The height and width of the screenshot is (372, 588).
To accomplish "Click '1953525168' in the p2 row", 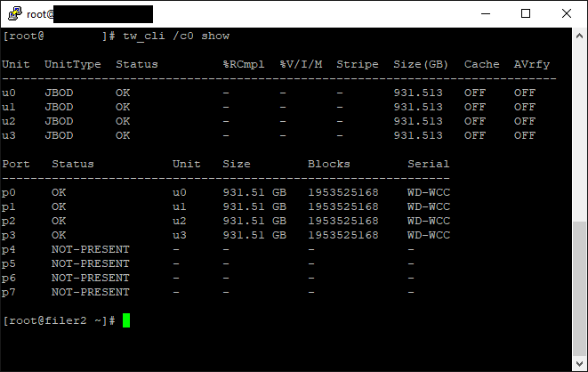I will click(x=343, y=222).
